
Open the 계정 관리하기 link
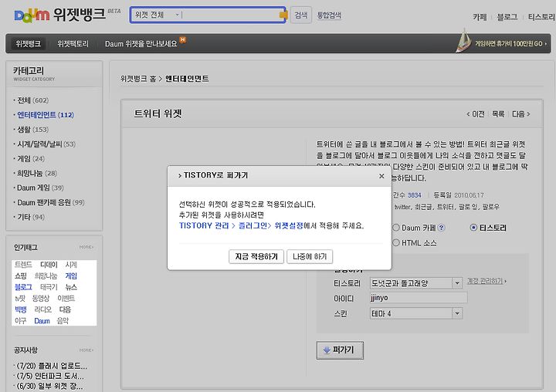(486, 281)
